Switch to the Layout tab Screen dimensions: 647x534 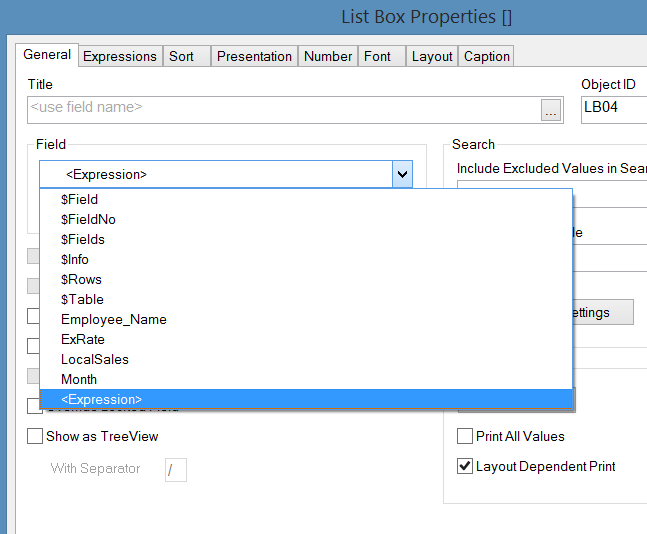click(432, 57)
